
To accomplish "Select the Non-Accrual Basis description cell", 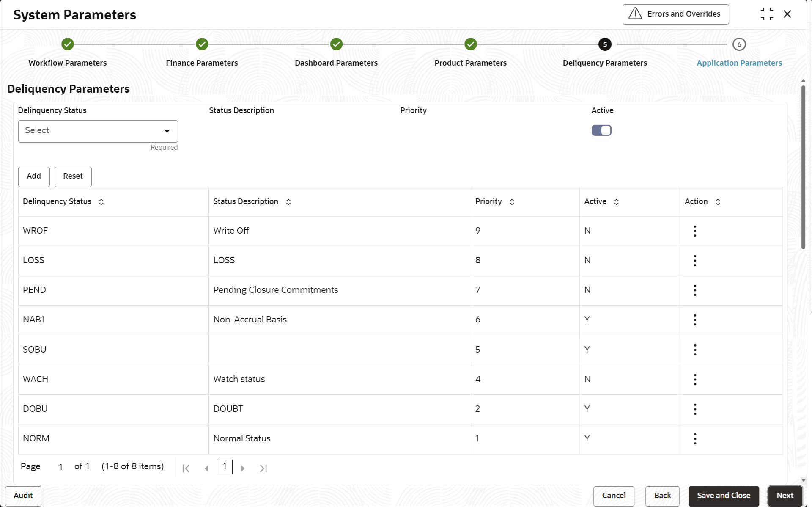I will [x=340, y=320].
